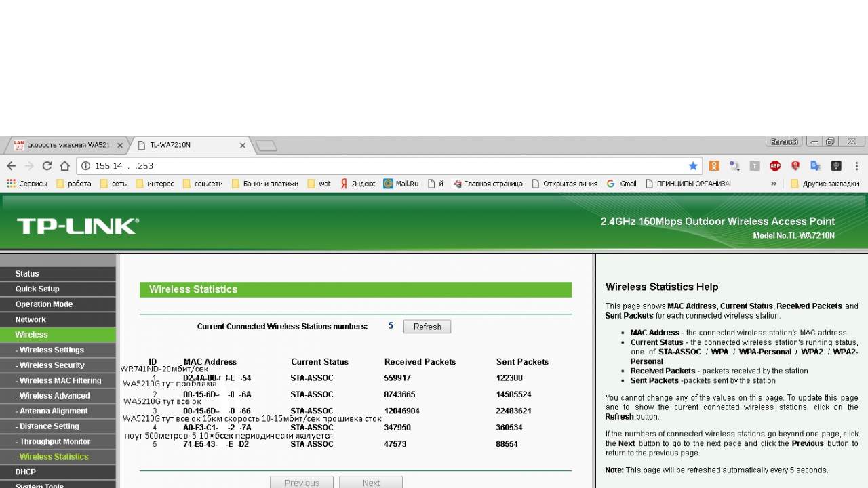Go to Wireless Settings

58,350
